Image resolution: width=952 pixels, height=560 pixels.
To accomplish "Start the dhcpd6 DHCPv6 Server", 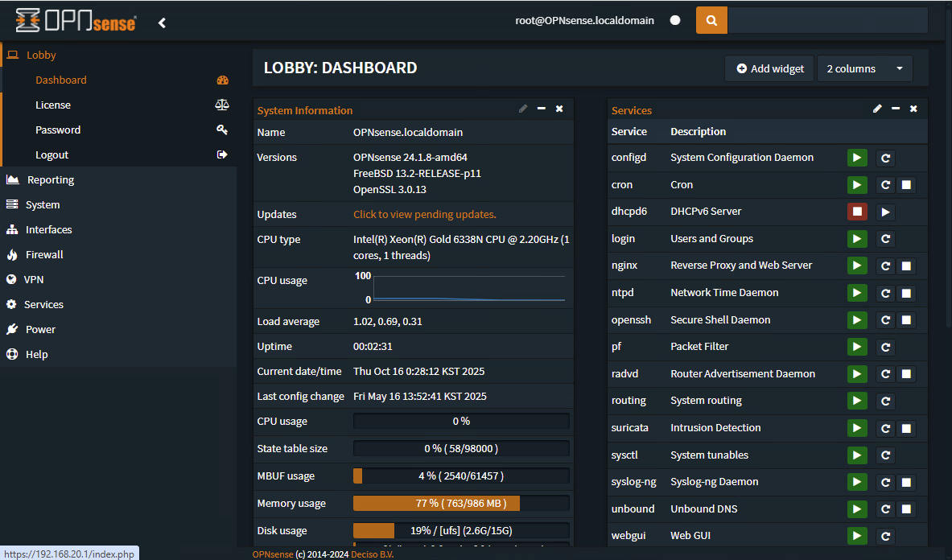I will 885,212.
